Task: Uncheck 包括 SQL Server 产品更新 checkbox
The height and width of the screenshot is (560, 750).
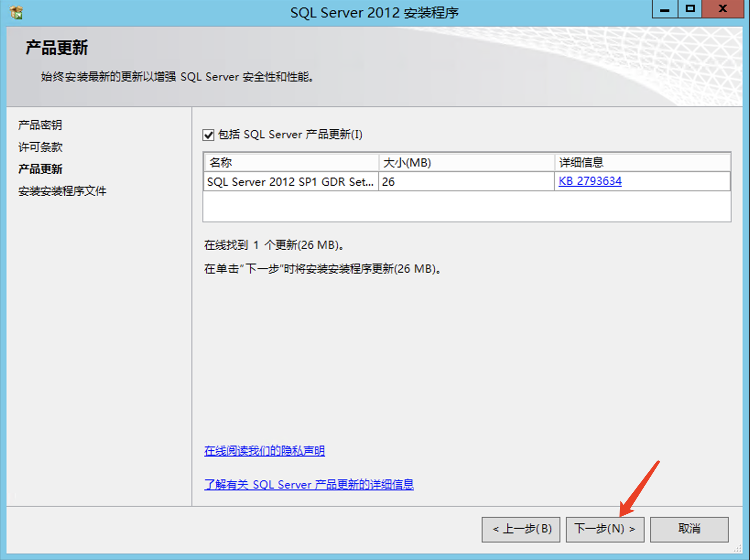Action: [x=208, y=135]
